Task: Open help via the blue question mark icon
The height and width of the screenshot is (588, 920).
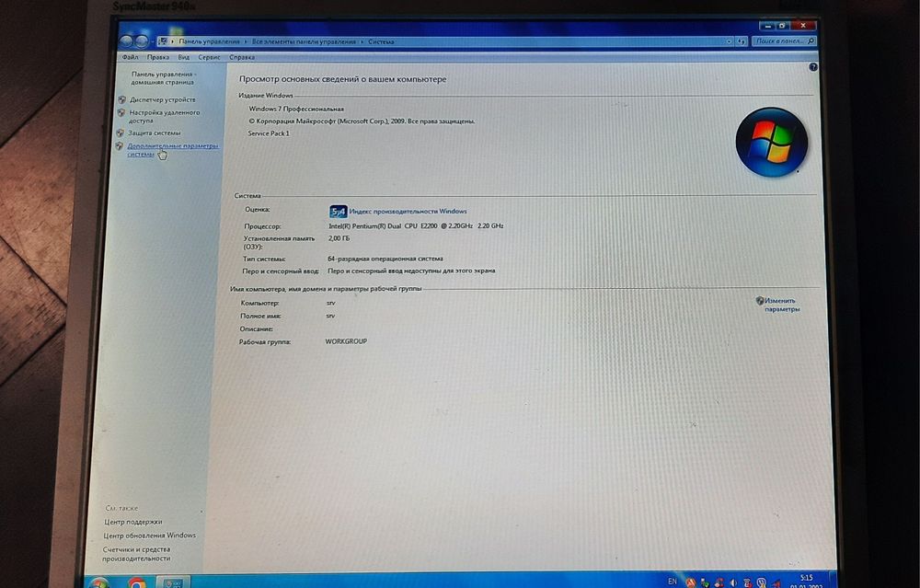Action: [x=812, y=67]
